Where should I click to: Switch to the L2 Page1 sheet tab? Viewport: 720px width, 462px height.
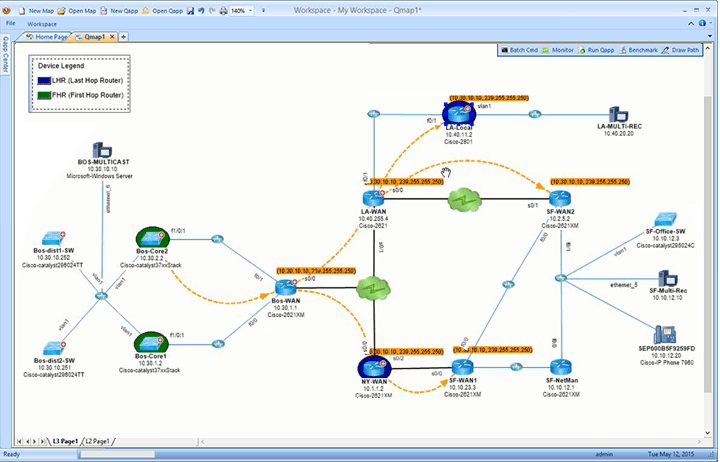coord(98,441)
